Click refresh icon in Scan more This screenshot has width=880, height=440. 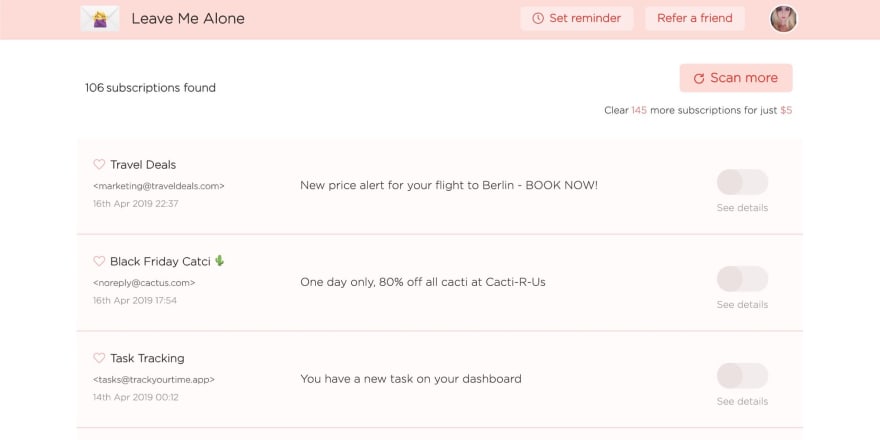tap(699, 79)
